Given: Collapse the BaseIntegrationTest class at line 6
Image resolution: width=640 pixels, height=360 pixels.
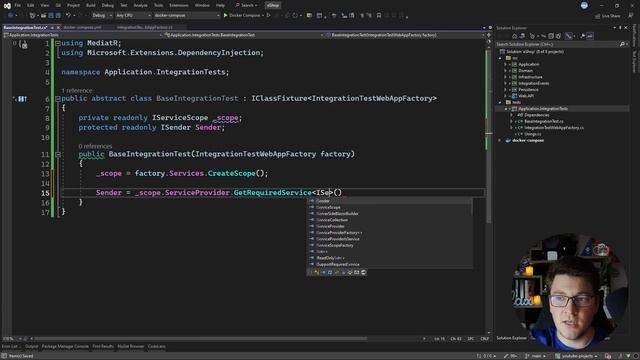Looking at the screenshot, I should click(58, 99).
